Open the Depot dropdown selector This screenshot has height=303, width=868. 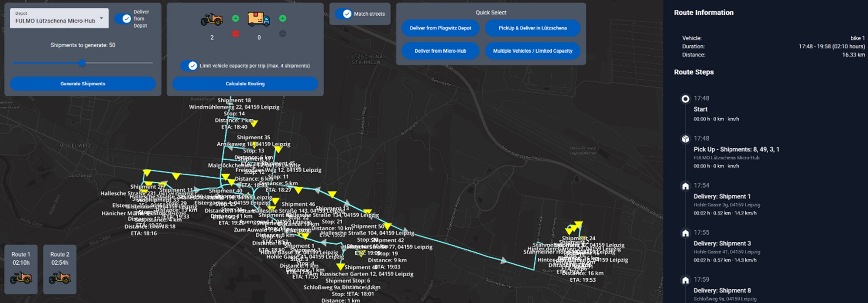(x=59, y=18)
